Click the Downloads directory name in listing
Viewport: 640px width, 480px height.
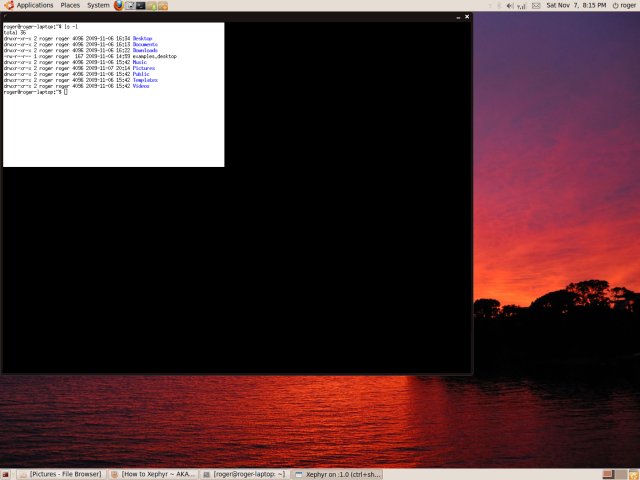point(145,50)
